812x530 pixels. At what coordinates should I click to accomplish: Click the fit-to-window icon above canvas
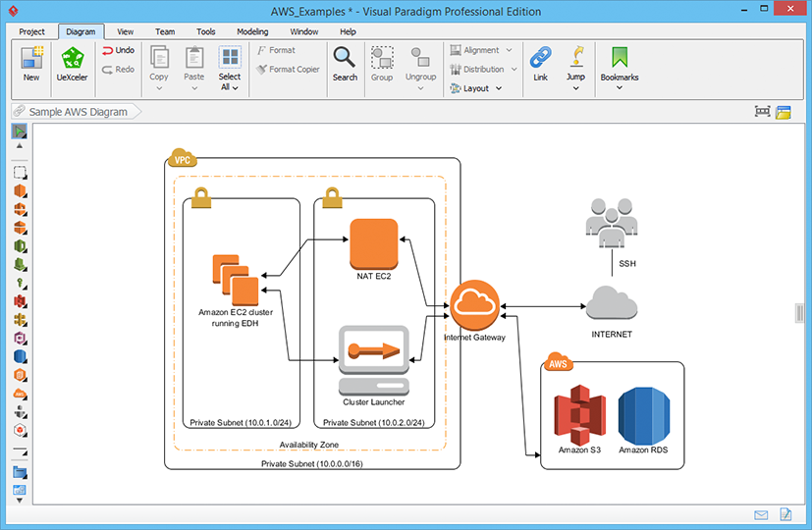point(762,111)
